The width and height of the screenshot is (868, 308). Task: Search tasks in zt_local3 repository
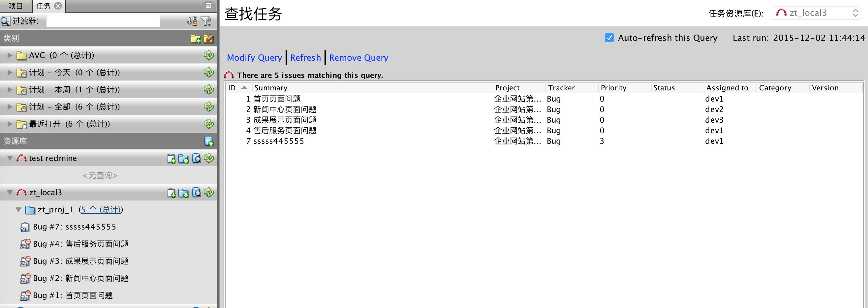click(197, 193)
